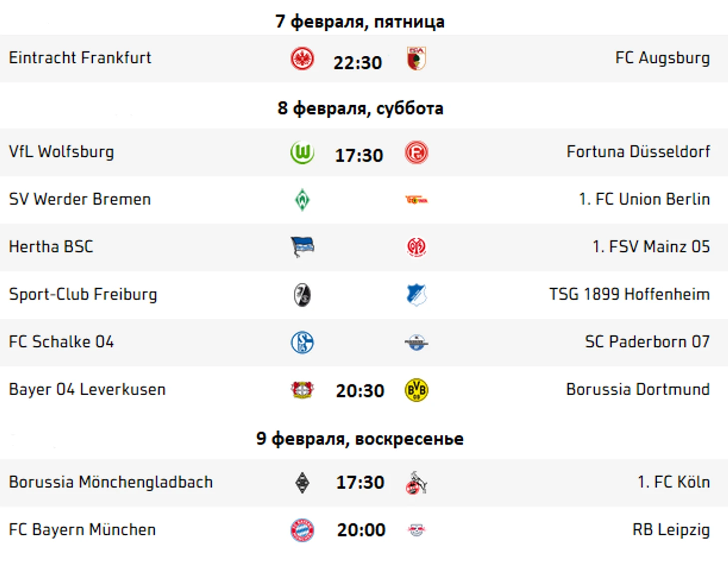Screen dimensions: 728x562
Task: Select the Hertha BSC flag logo
Action: (x=302, y=247)
